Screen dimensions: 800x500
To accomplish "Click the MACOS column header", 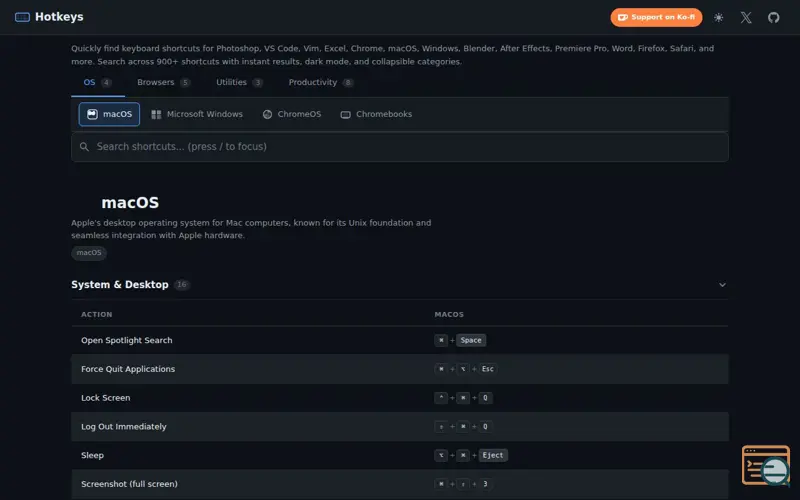I will [x=449, y=314].
